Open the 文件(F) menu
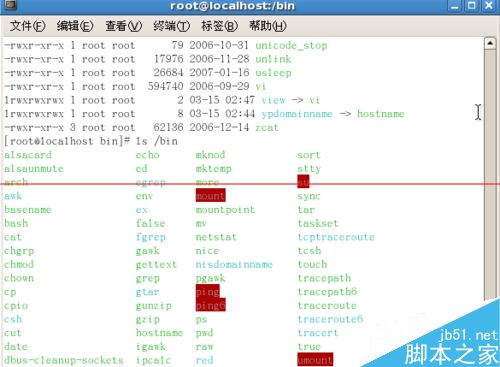The width and height of the screenshot is (500, 367). point(27,26)
